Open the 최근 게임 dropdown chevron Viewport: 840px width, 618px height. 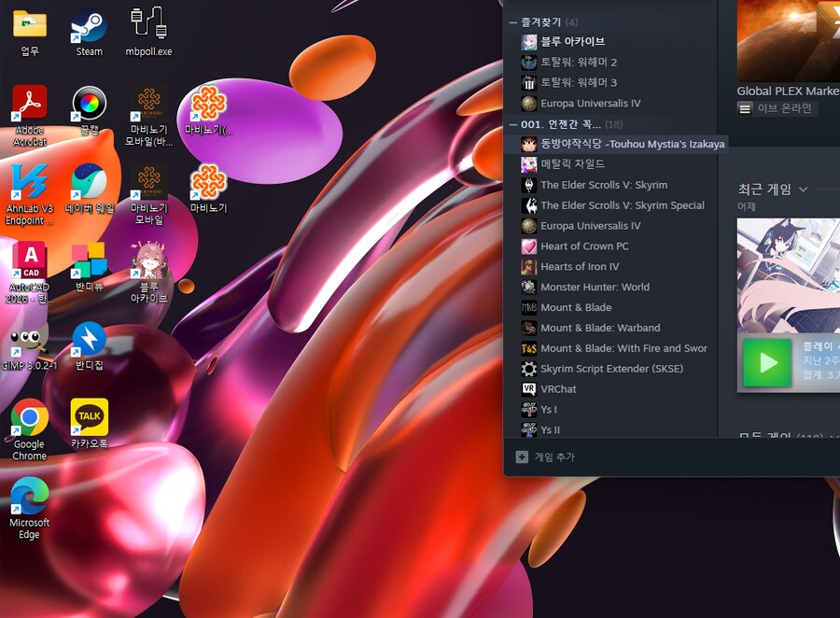click(803, 190)
